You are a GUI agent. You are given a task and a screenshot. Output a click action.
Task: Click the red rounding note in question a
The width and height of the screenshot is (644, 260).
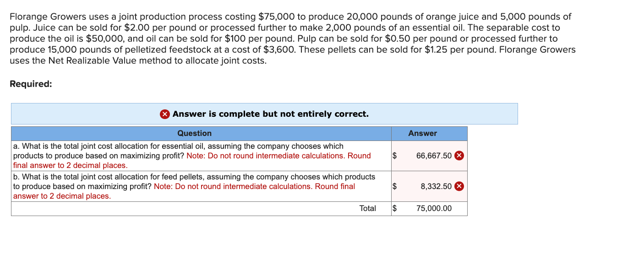pos(191,161)
